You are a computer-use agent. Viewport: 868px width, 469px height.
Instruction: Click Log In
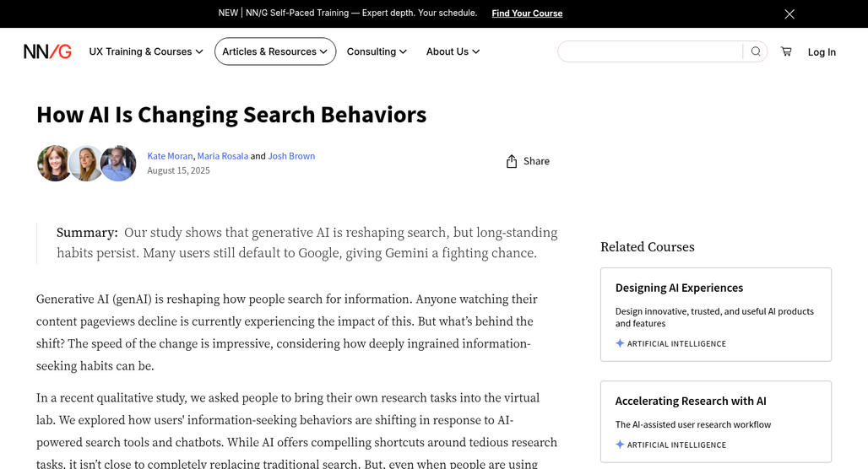point(822,52)
